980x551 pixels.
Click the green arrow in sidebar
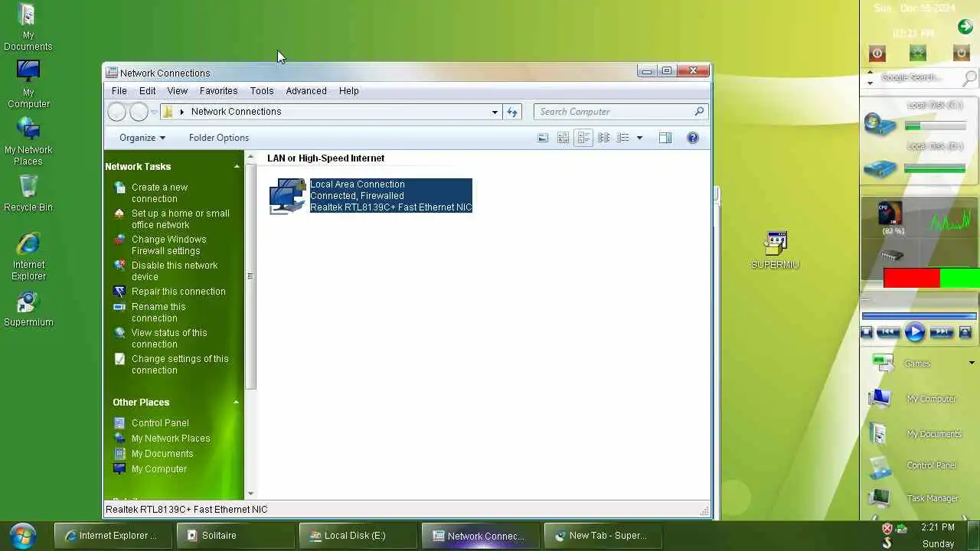965,27
